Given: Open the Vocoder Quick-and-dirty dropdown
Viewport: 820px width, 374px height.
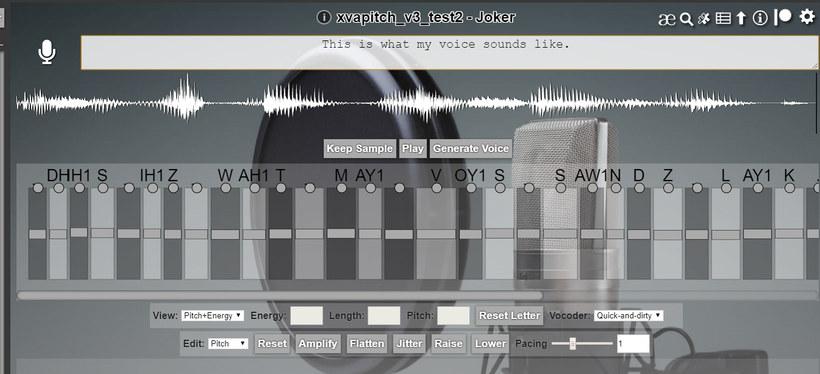Looking at the screenshot, I should coord(629,315).
